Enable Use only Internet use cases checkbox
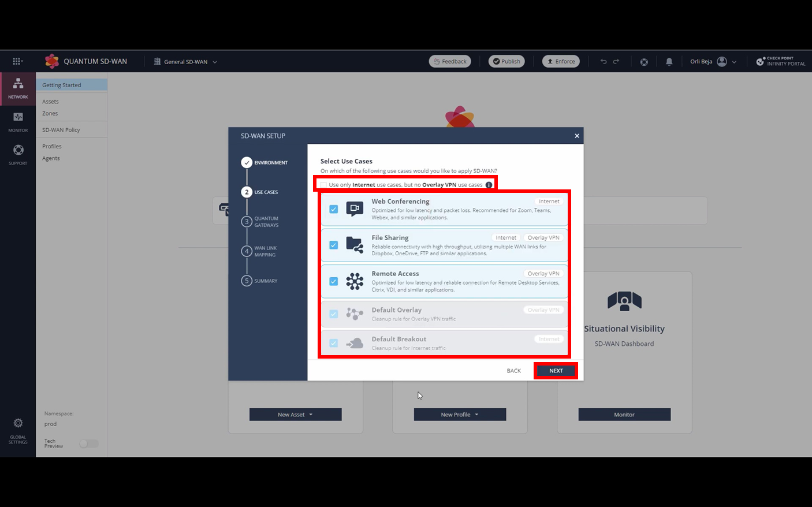Image resolution: width=812 pixels, height=507 pixels. (x=323, y=185)
